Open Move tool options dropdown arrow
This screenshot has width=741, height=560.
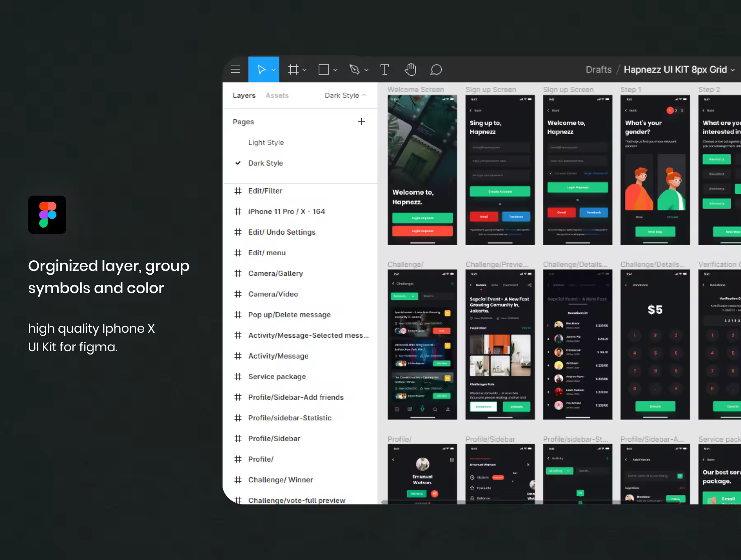pos(273,70)
